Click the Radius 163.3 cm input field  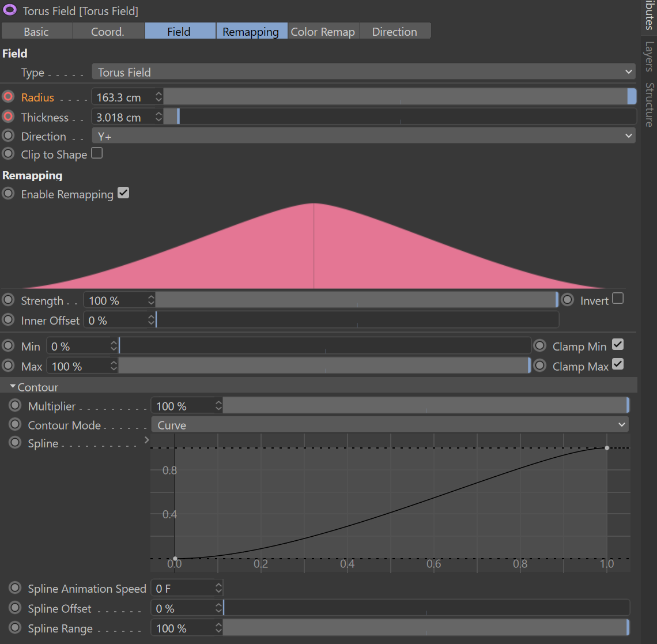[123, 97]
